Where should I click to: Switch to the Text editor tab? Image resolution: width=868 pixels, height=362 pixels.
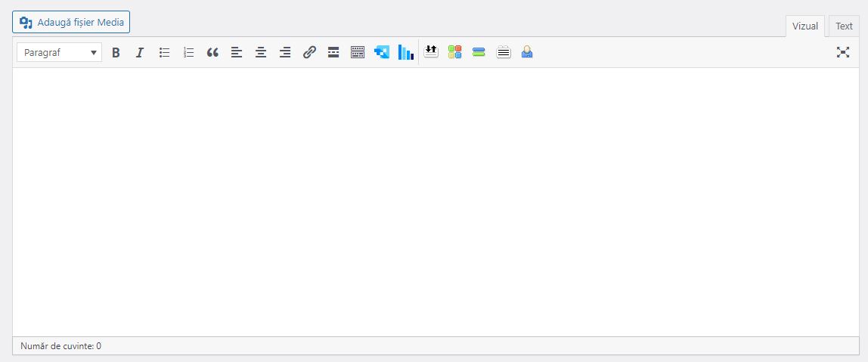(x=844, y=26)
